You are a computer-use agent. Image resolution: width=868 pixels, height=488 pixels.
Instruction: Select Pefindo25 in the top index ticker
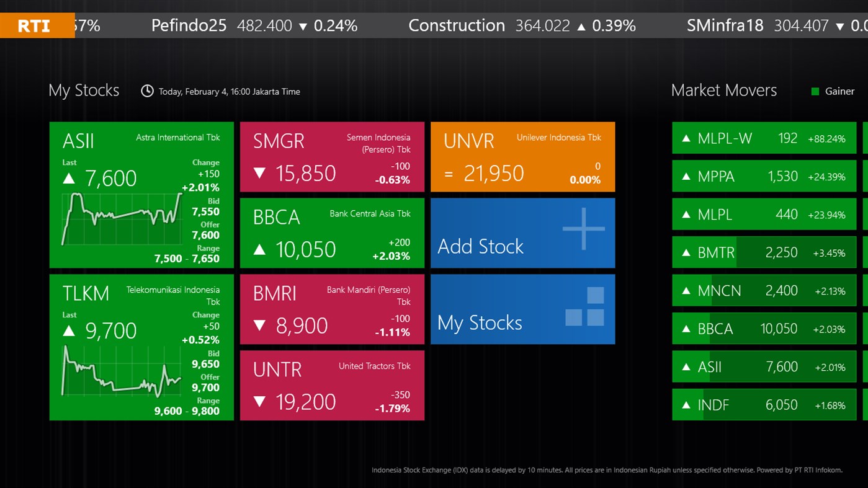[189, 25]
